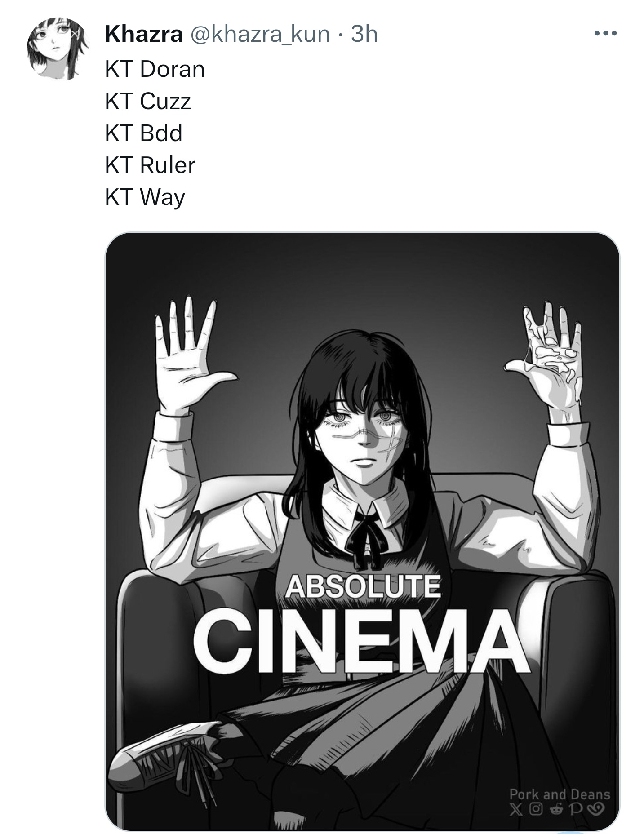Open the Khazra display name link
The height and width of the screenshot is (834, 644).
tap(143, 34)
